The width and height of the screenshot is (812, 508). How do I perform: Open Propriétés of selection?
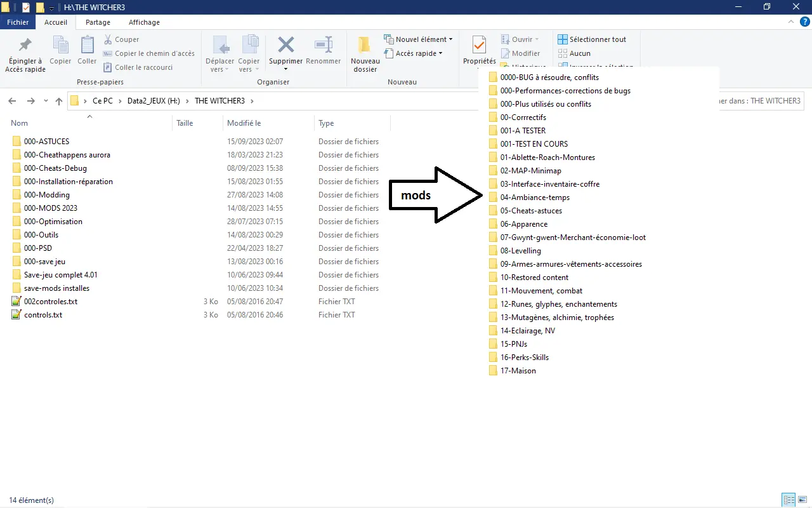tap(480, 50)
